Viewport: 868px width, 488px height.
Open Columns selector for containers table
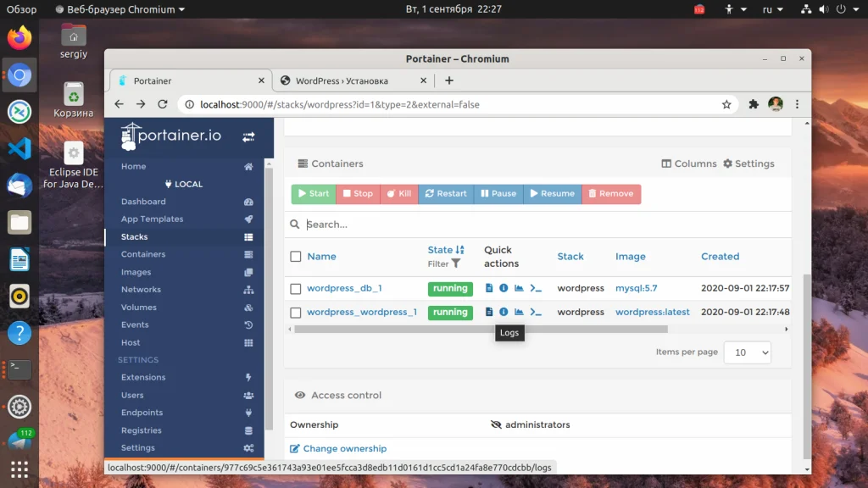688,164
